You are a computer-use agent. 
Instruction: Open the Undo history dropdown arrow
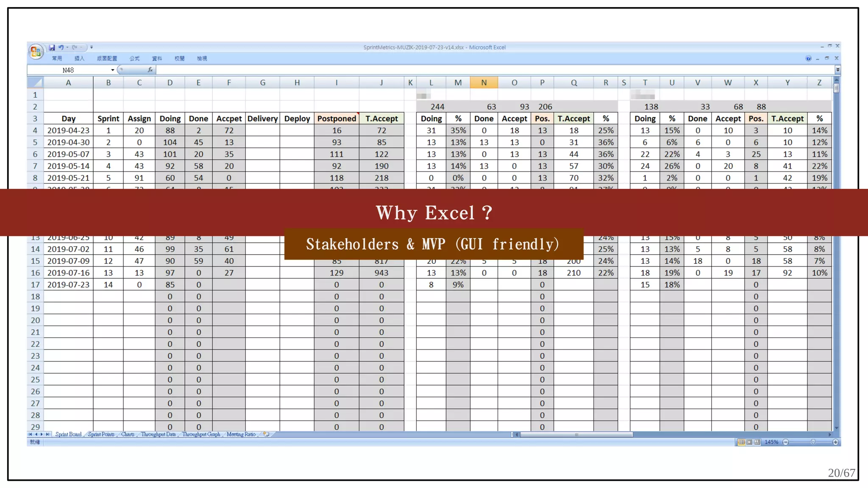point(67,47)
